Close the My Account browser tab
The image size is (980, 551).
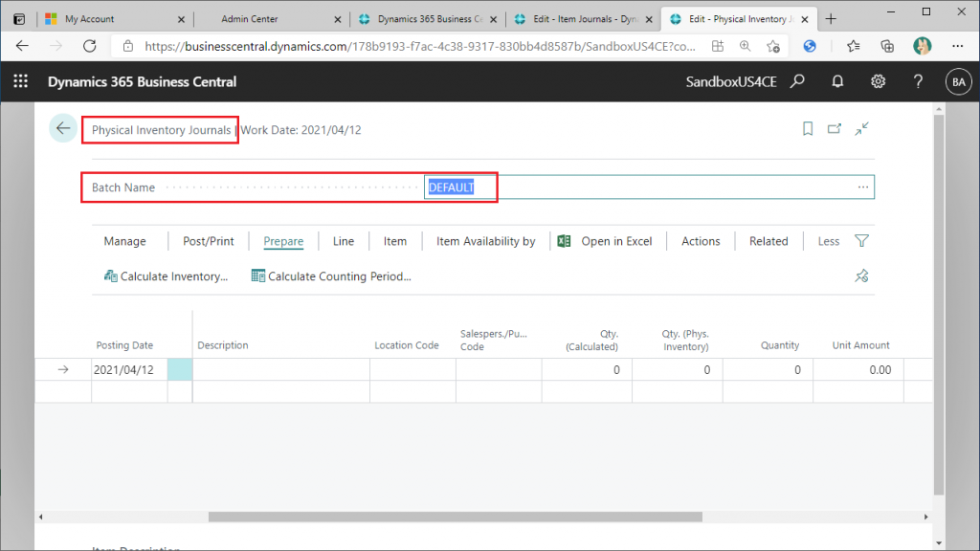(x=181, y=19)
